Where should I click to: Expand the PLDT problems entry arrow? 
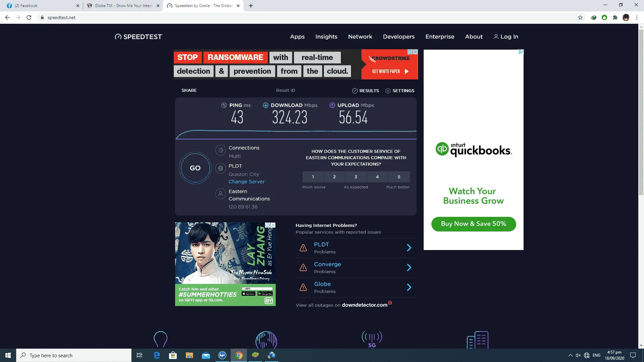(x=409, y=248)
